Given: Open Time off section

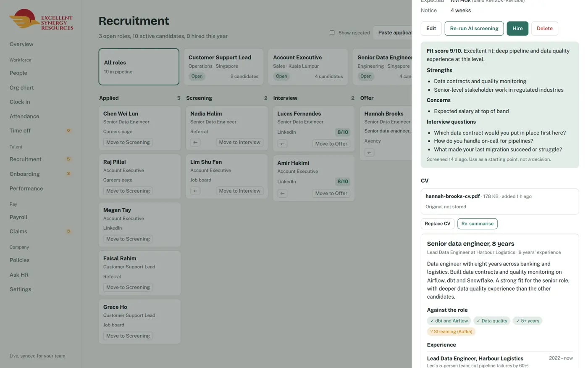Looking at the screenshot, I should 20,130.
